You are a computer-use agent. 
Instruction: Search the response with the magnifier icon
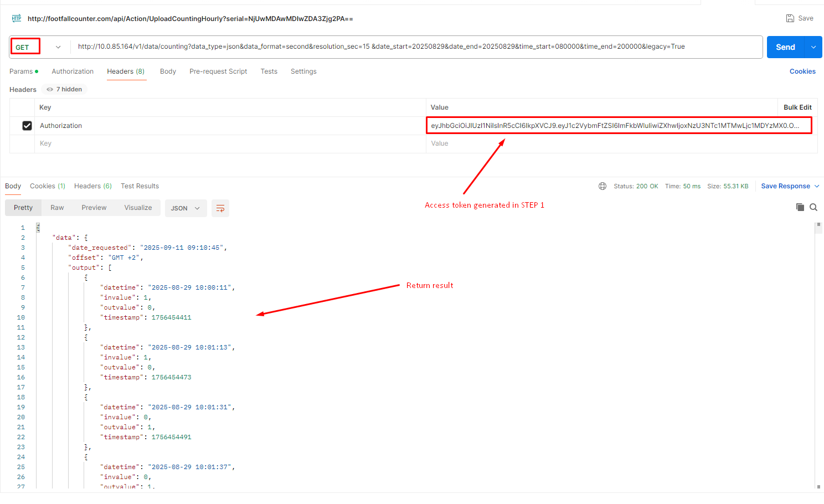813,207
